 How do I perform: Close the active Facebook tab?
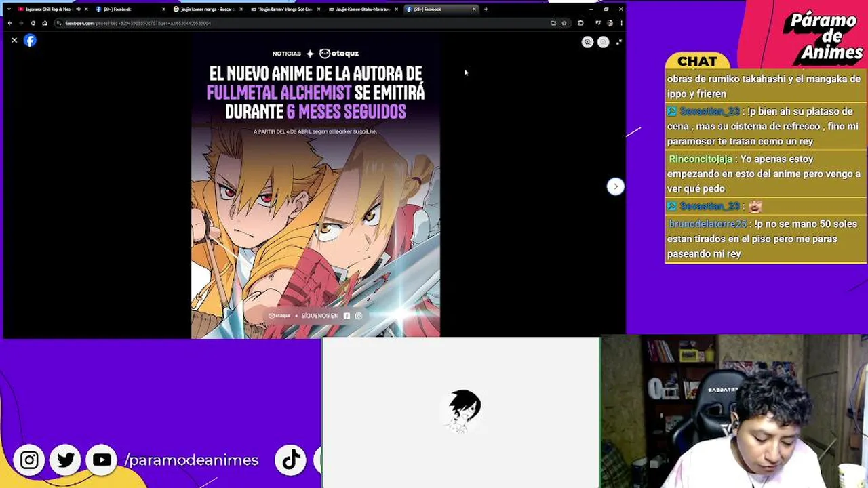pos(474,9)
